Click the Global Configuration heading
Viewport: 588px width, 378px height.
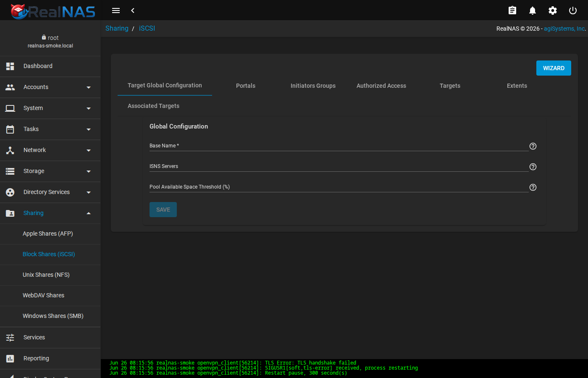178,126
